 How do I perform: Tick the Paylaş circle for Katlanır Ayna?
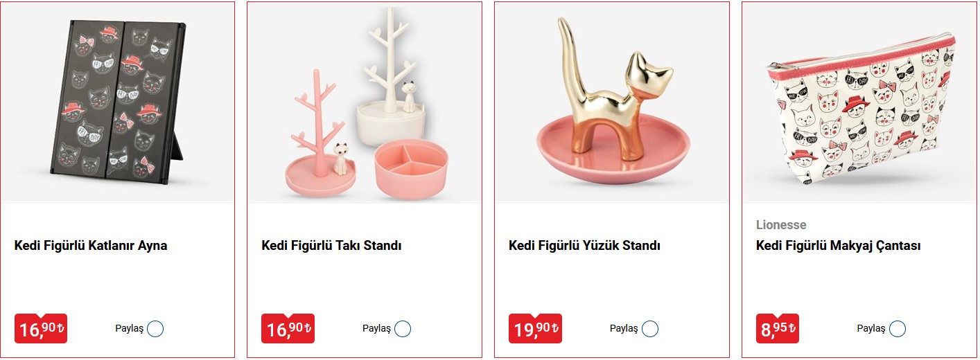click(155, 329)
